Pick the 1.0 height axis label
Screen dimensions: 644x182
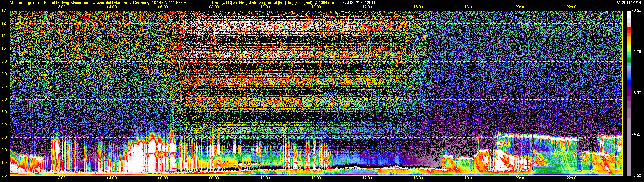coord(4,163)
